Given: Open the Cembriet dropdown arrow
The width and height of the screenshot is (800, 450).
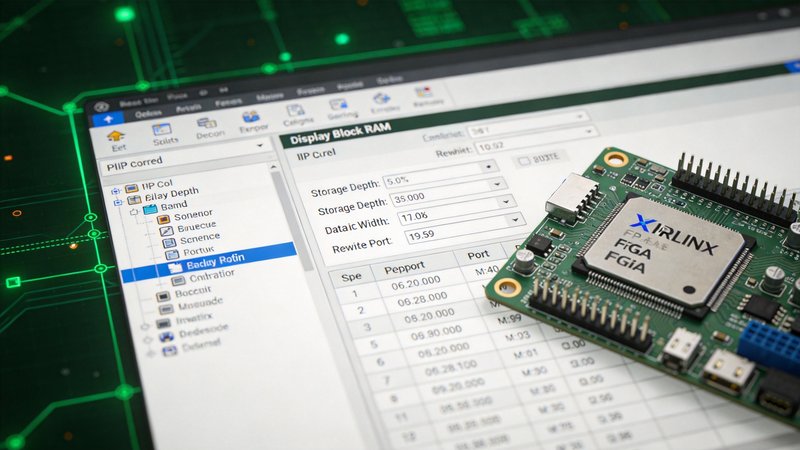Looking at the screenshot, I should click(580, 117).
